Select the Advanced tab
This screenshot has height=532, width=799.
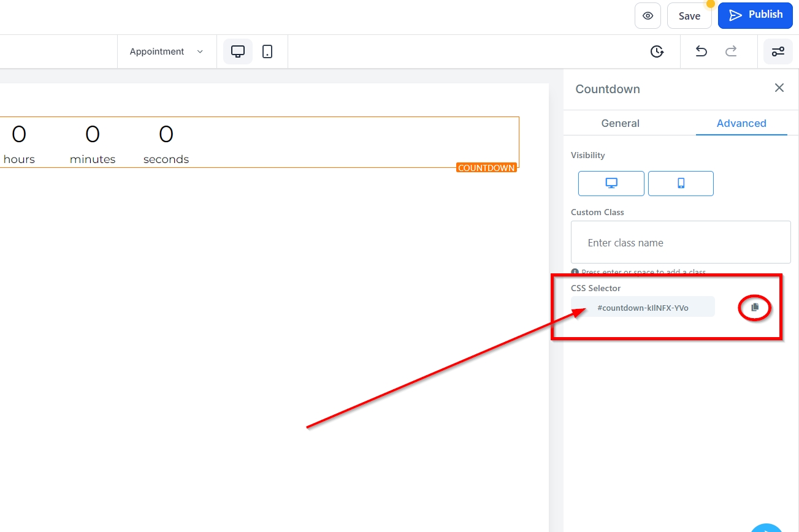point(741,123)
